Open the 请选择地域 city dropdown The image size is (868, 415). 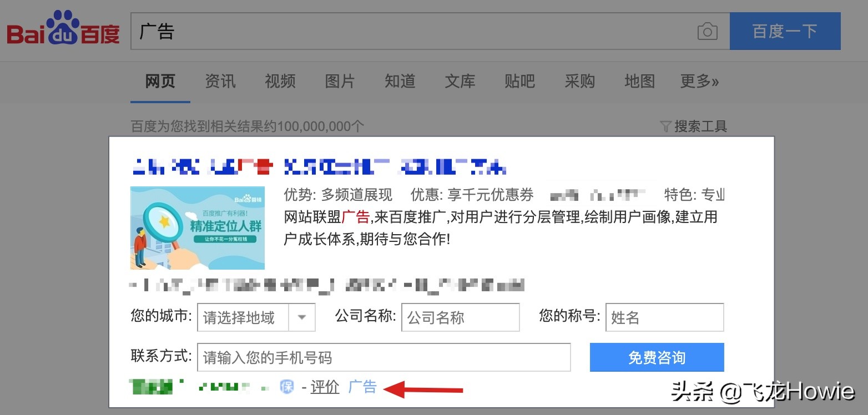click(256, 317)
